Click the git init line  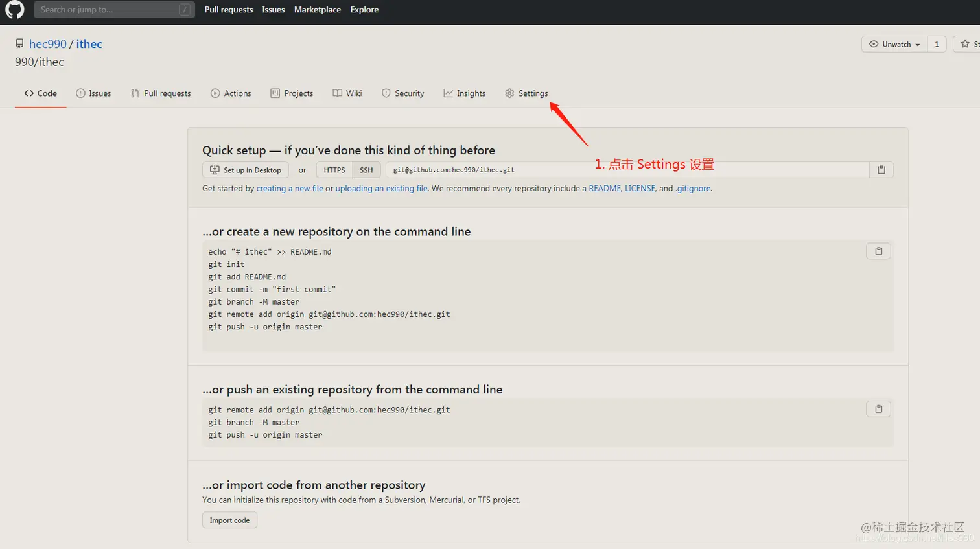[x=226, y=264]
